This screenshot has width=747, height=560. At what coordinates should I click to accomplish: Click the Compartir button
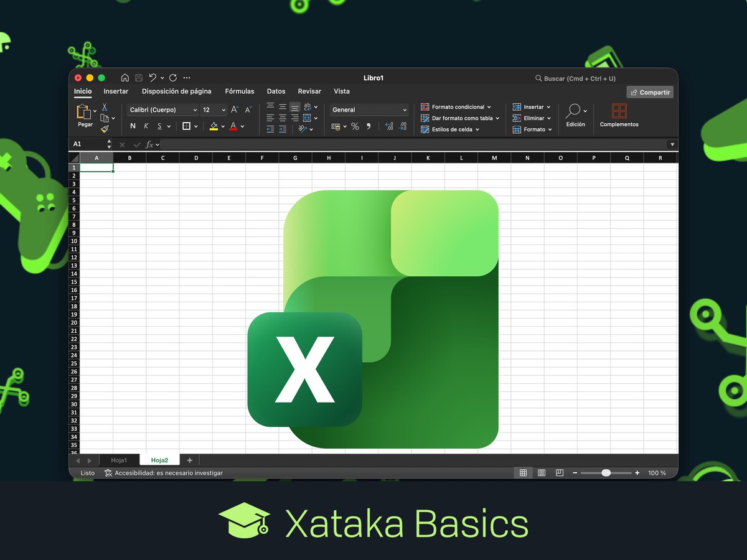click(650, 92)
